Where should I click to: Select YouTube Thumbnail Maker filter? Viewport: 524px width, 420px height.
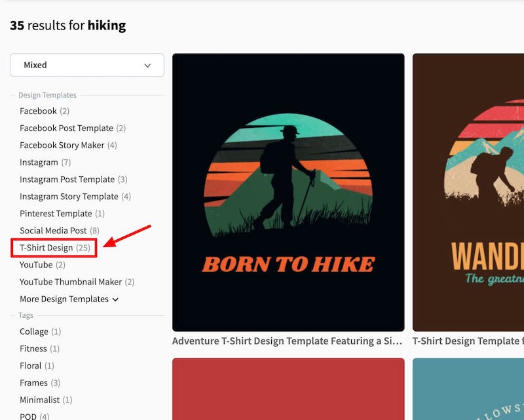(x=71, y=282)
